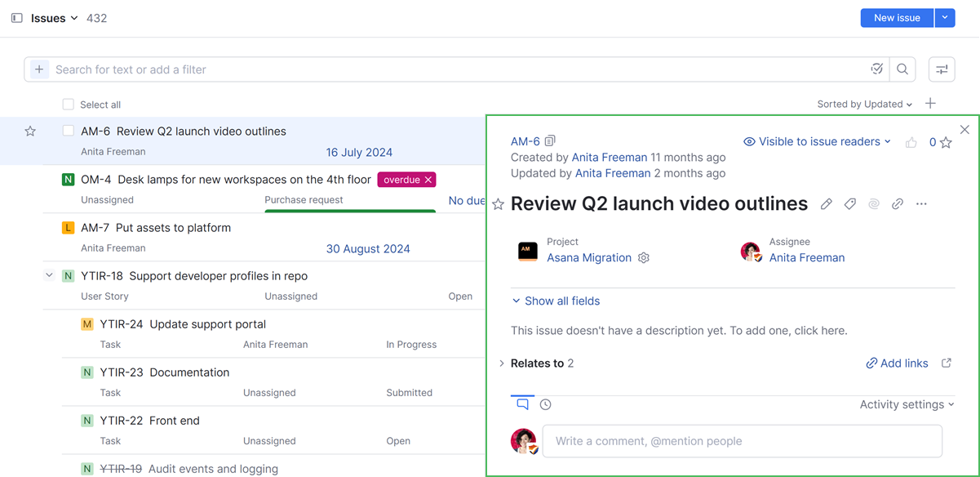The image size is (980, 477).
Task: Open the edit pencil icon for the issue title
Action: [827, 203]
